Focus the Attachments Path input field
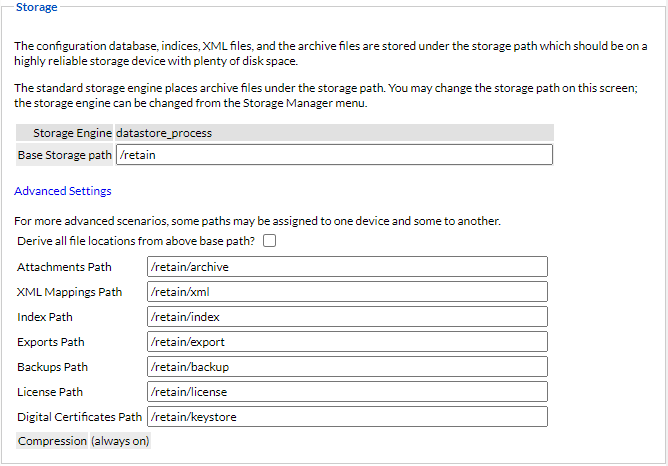The width and height of the screenshot is (668, 466). (x=347, y=267)
